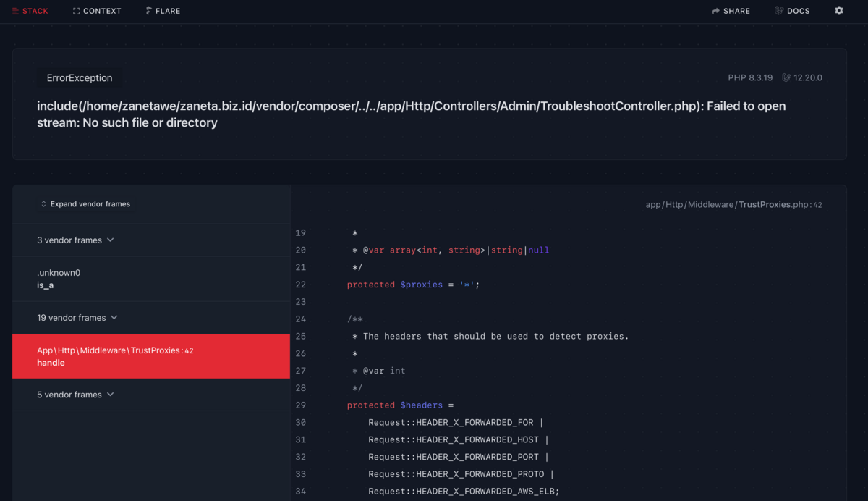Click the Laravel logo beside version 12.20.0

click(786, 78)
